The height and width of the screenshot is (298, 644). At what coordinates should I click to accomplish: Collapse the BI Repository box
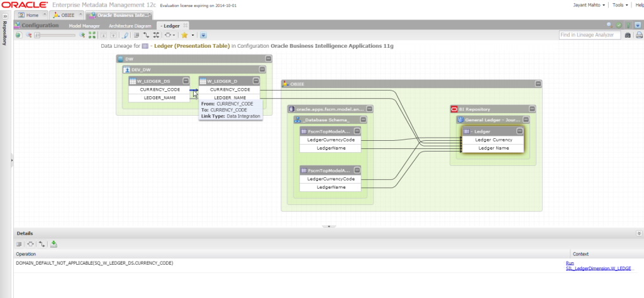tap(531, 109)
